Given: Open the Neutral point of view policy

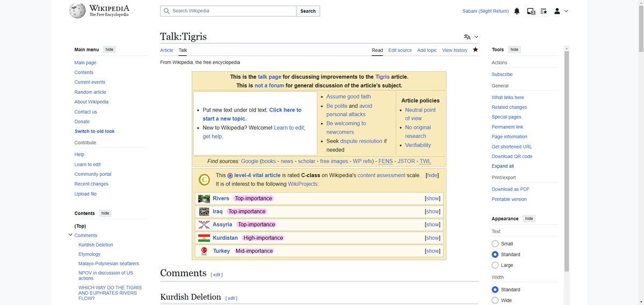Looking at the screenshot, I should pos(420,114).
